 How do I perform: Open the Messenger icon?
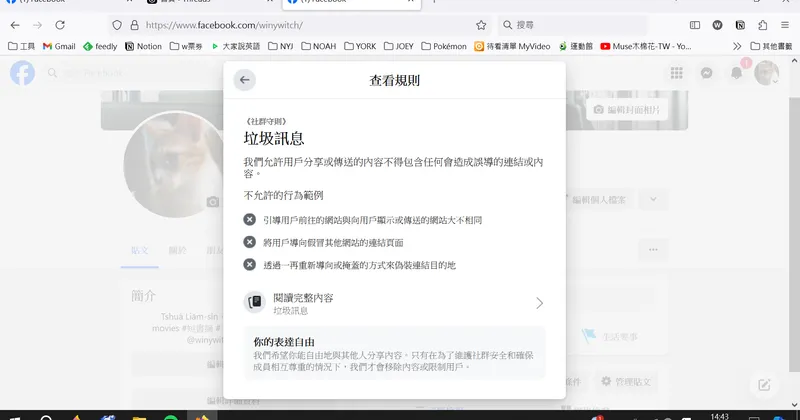[x=706, y=73]
